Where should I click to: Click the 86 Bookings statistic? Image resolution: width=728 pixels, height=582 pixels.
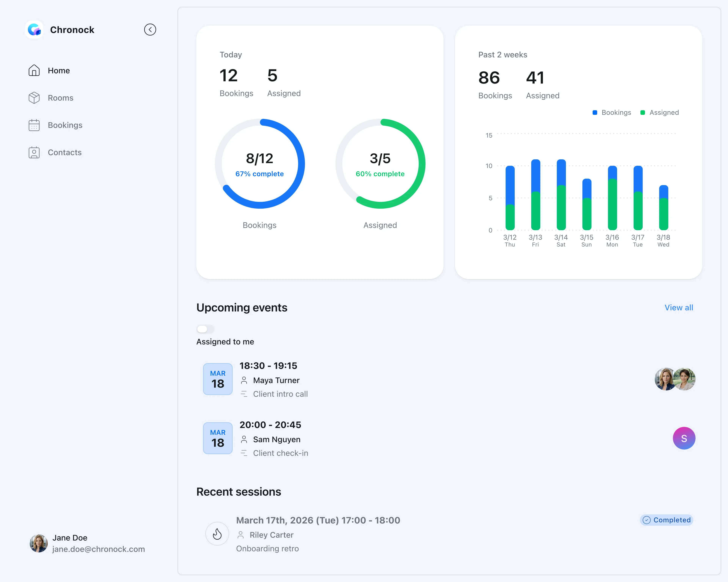495,85
